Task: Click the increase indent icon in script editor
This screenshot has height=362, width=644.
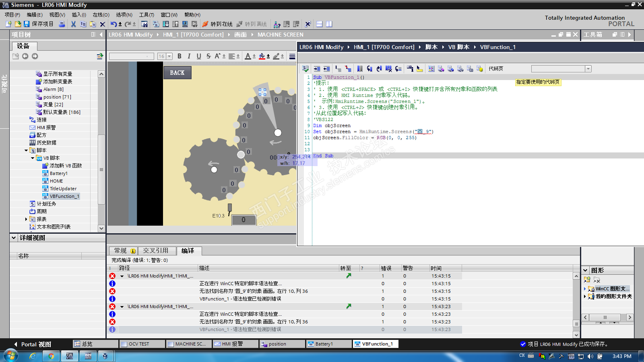Action: coord(317,69)
